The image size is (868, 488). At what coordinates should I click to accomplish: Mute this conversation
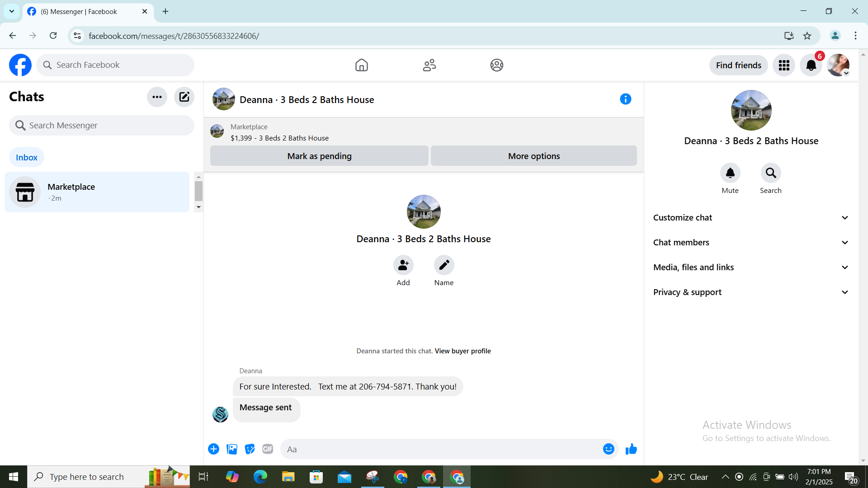730,173
